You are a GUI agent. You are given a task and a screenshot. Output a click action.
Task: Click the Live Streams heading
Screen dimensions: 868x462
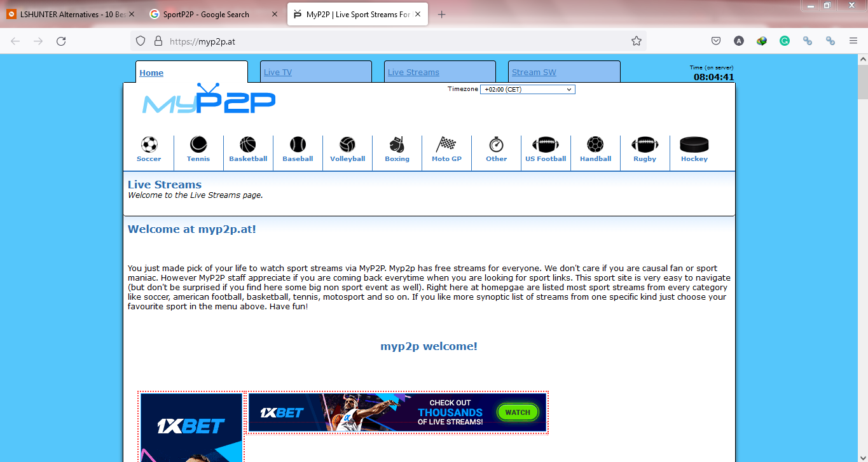165,185
